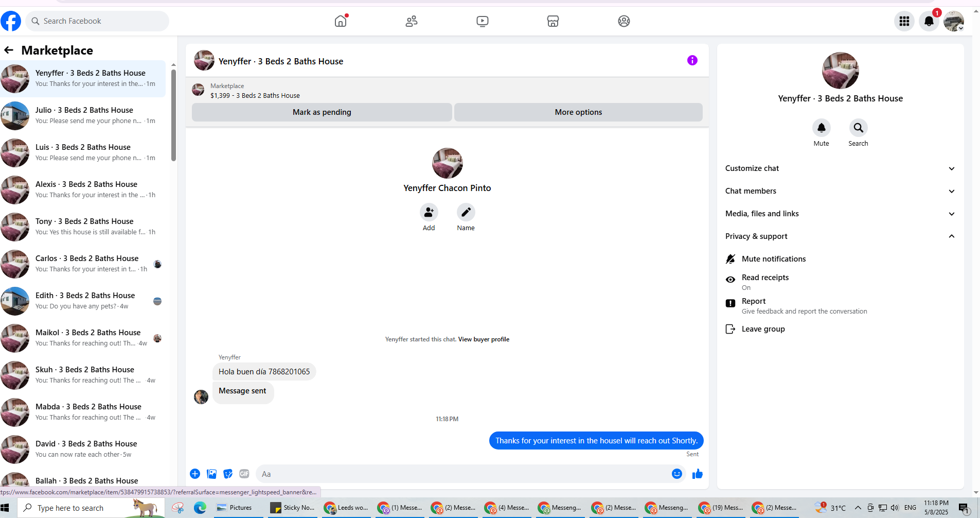
Task: Click the GIF icon in the composer
Action: [x=244, y=474]
